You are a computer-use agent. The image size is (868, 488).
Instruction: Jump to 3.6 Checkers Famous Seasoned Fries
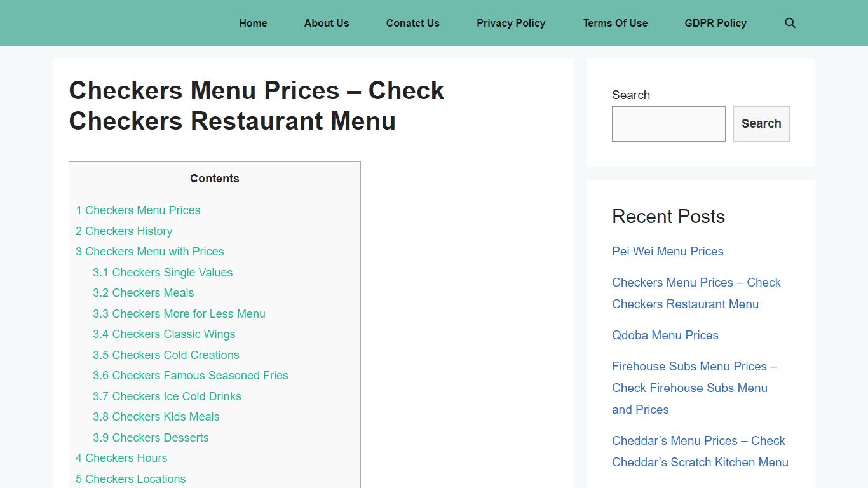[191, 376]
